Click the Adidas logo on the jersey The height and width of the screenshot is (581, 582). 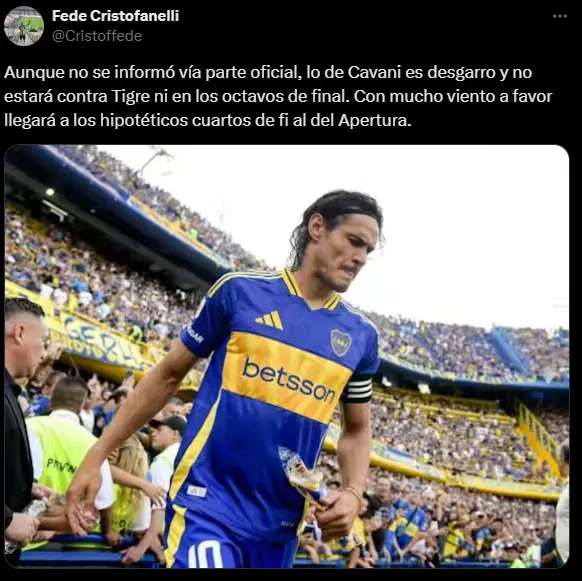tap(269, 320)
